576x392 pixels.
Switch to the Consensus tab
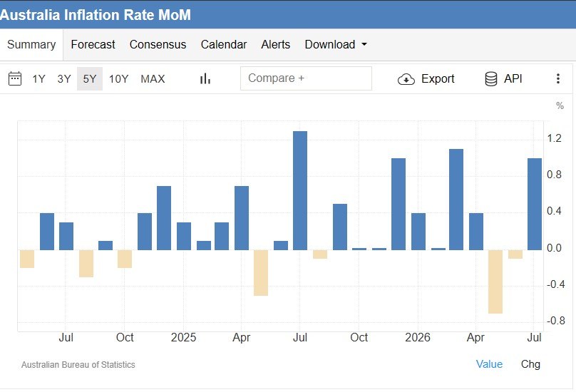click(158, 44)
